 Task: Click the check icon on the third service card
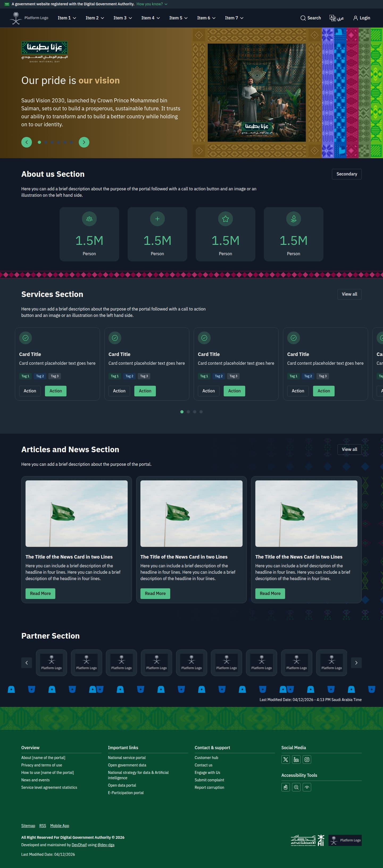tap(204, 338)
